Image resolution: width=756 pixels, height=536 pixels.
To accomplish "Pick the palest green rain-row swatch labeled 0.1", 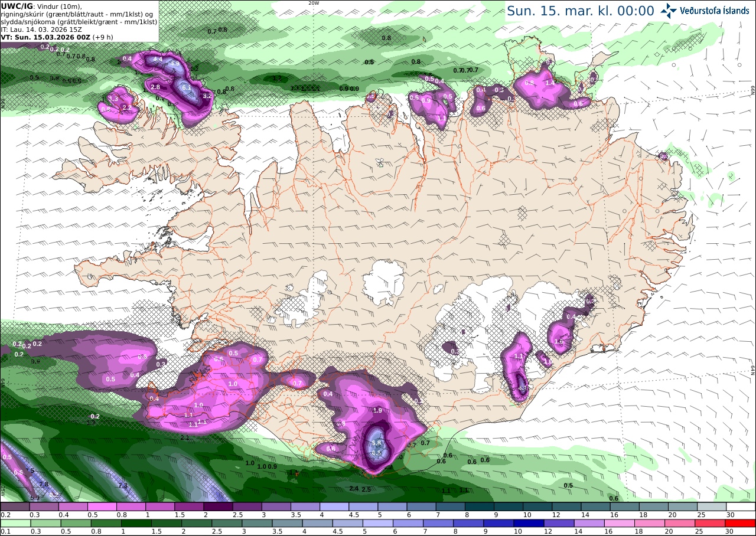I will (x=15, y=523).
